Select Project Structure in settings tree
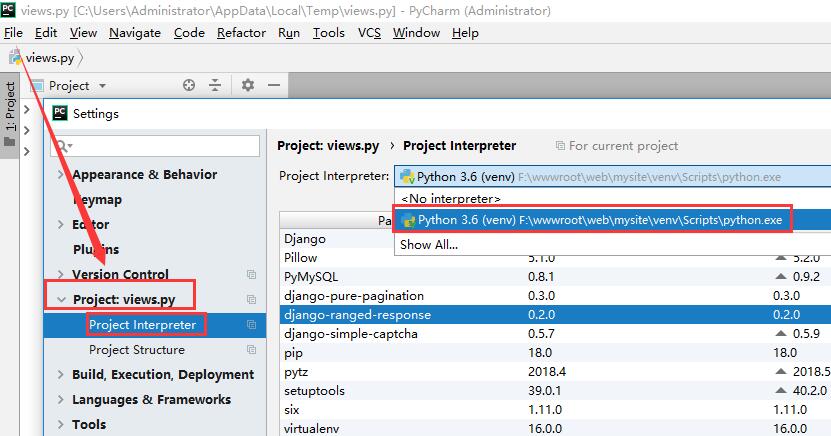The width and height of the screenshot is (831, 436). point(137,350)
